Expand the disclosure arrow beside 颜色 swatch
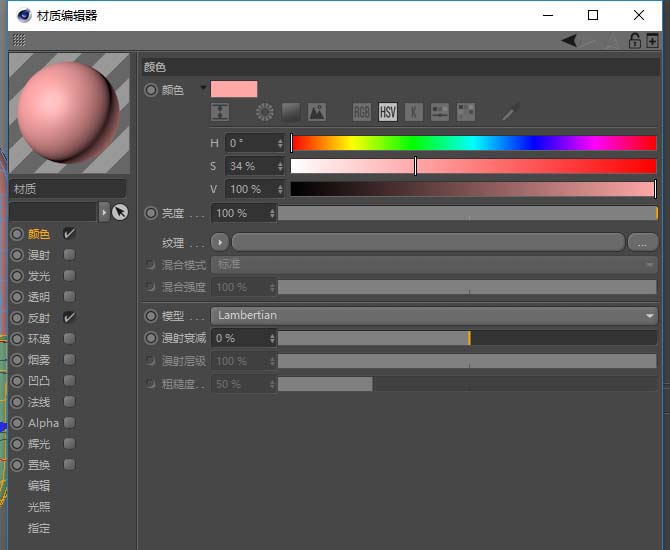This screenshot has height=550, width=670. tap(203, 88)
